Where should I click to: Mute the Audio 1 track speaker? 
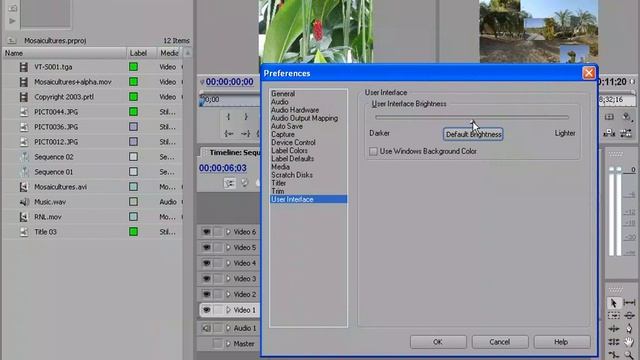[207, 328]
